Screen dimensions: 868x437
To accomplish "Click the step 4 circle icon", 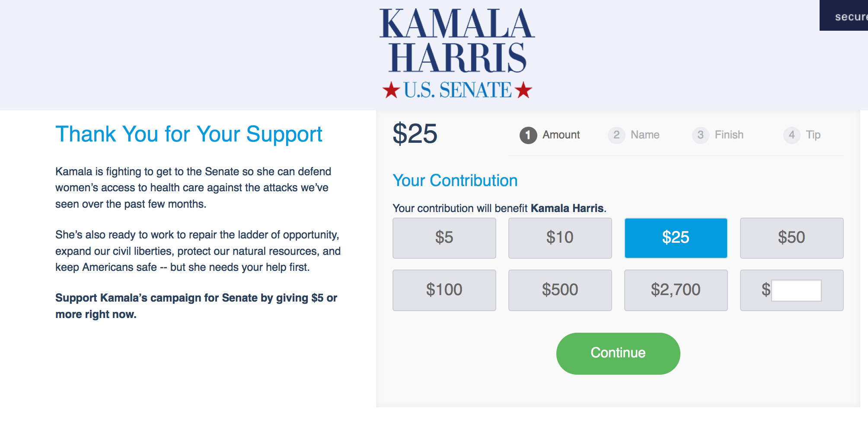I will (x=791, y=135).
